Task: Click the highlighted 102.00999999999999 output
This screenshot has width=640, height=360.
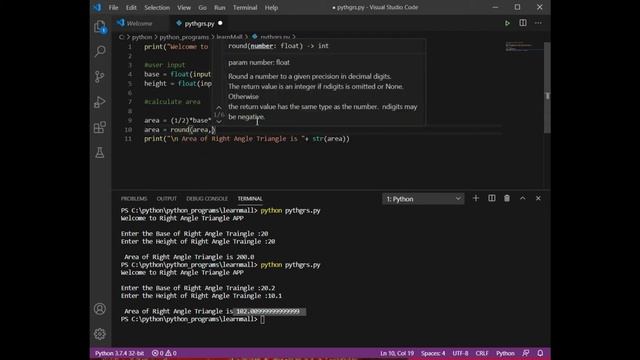Action: click(x=269, y=311)
